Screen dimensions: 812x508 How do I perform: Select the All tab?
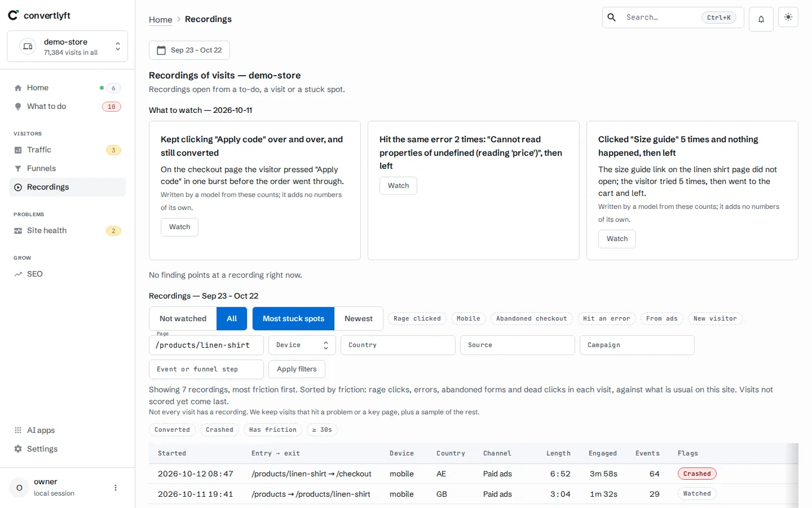point(232,319)
